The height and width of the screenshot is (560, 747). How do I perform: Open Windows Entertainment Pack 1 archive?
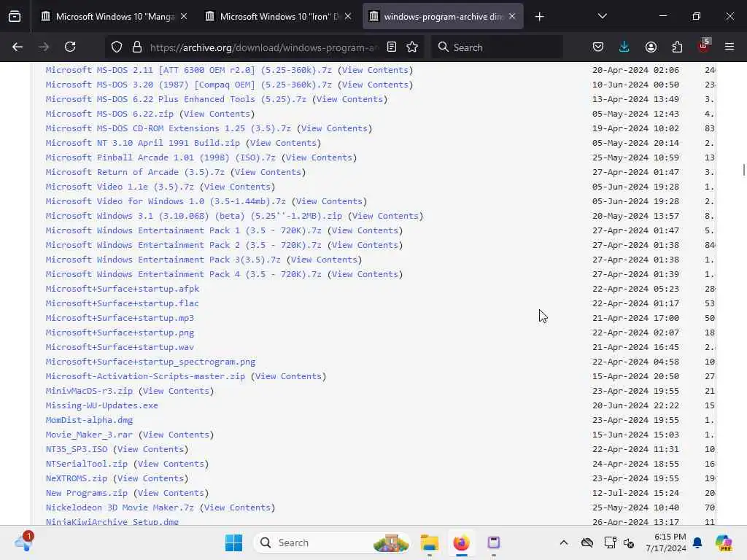[183, 230]
